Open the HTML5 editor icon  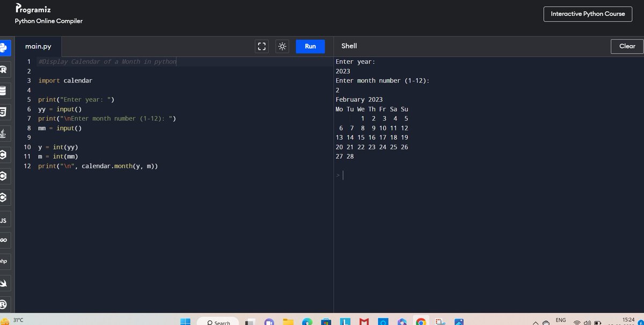coord(3,112)
